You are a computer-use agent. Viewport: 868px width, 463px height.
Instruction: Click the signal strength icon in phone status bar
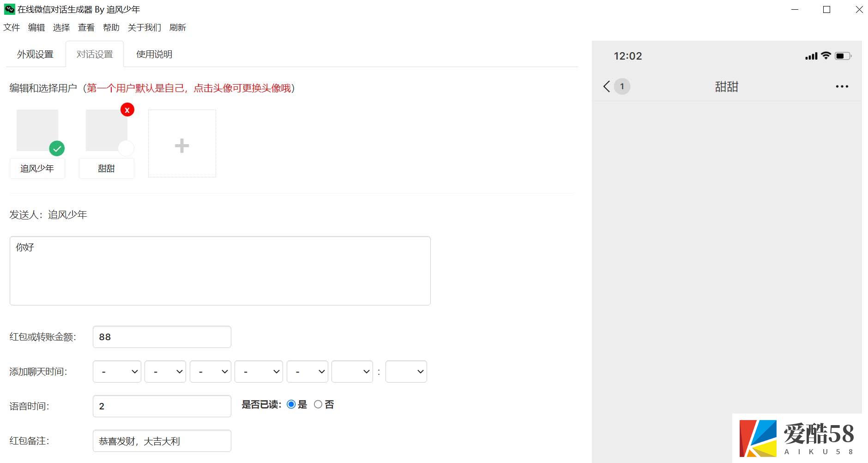811,56
